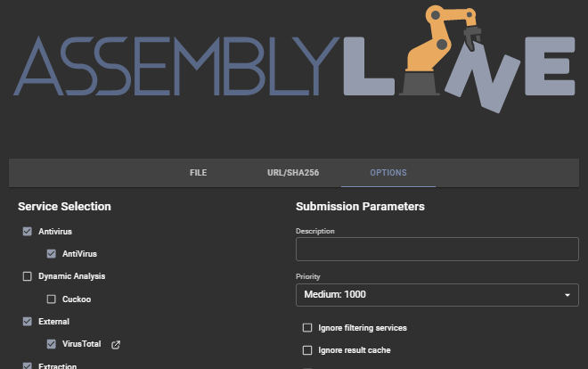Toggle the External category checkbox
588x369 pixels.
click(x=27, y=321)
